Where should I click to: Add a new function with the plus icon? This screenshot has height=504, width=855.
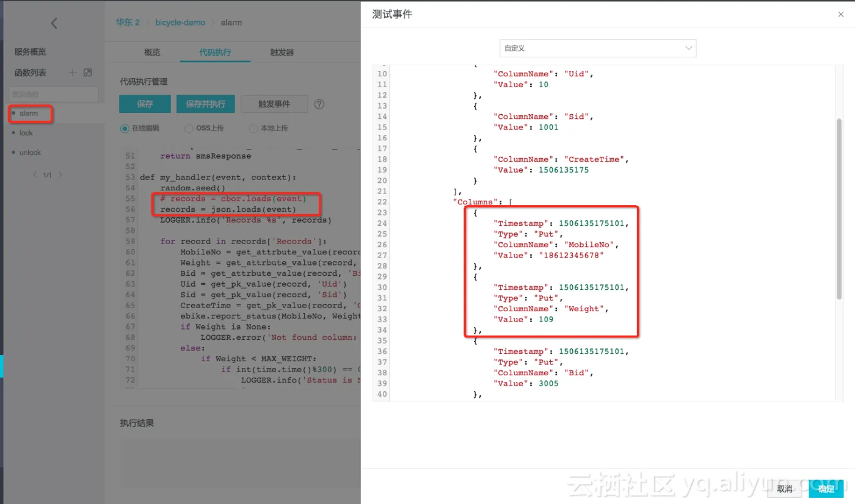tap(73, 73)
